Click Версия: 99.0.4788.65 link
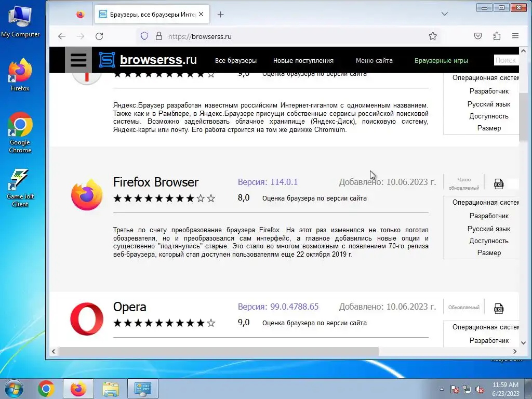 coord(278,307)
